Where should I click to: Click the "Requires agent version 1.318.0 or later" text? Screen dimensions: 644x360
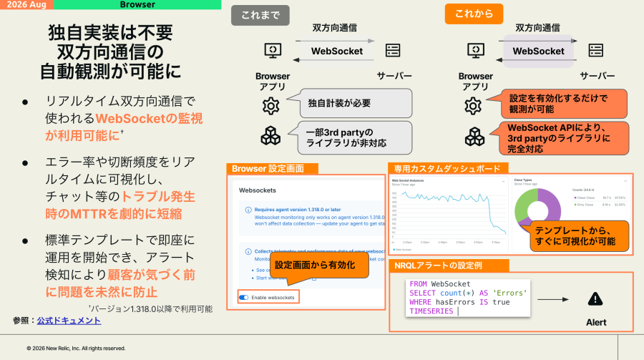pos(298,210)
